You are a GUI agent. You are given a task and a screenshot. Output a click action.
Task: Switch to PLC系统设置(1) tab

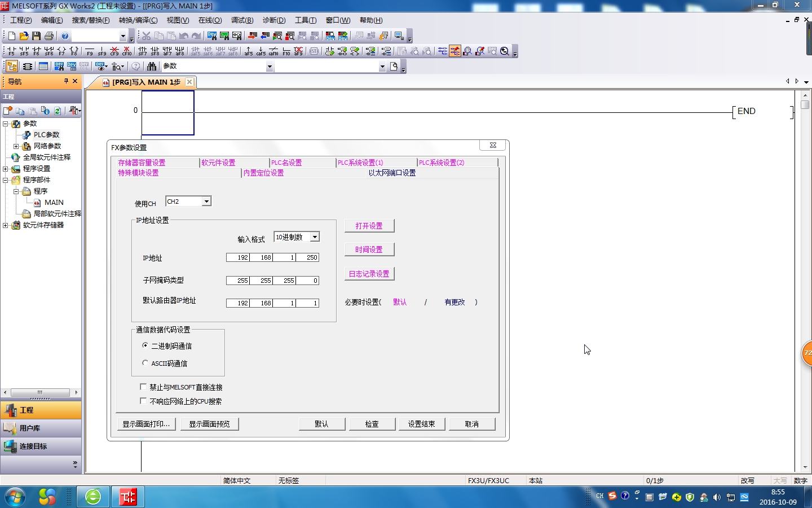(360, 163)
